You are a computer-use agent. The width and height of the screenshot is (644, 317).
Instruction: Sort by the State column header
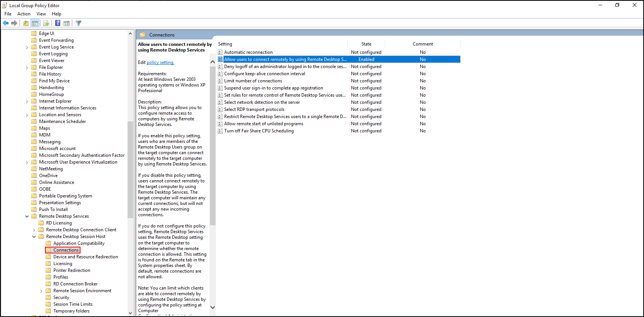366,44
